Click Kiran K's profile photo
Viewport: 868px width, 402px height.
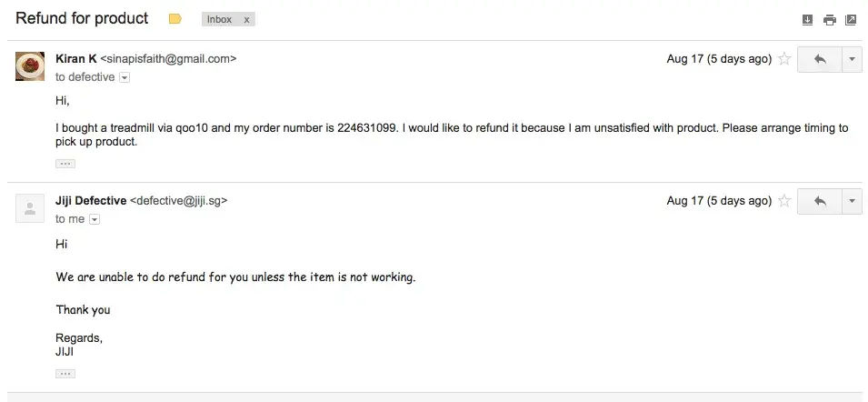[x=30, y=66]
